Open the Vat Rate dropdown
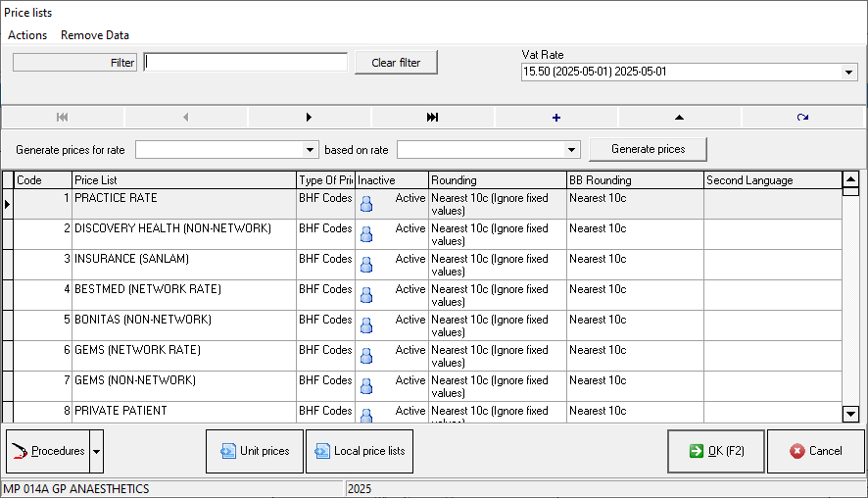Image resolution: width=868 pixels, height=498 pixels. coord(848,73)
